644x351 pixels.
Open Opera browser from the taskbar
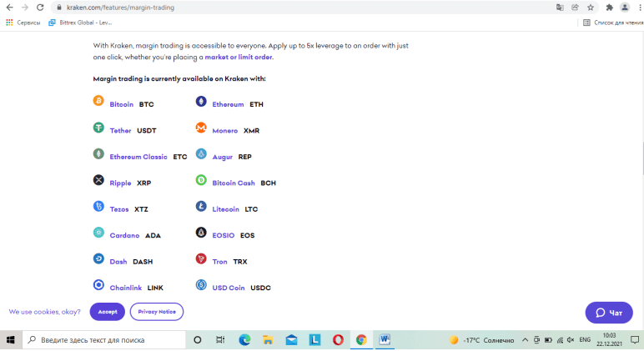coord(338,340)
